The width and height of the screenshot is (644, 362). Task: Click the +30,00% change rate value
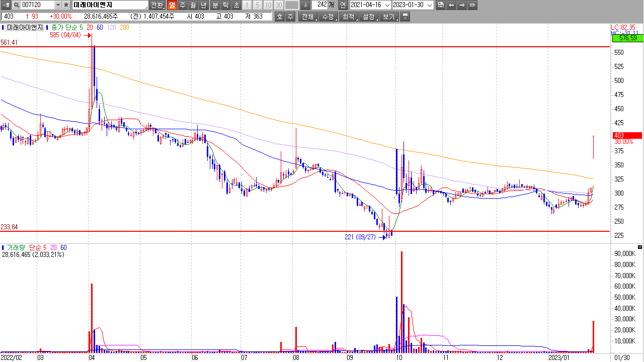[61, 17]
